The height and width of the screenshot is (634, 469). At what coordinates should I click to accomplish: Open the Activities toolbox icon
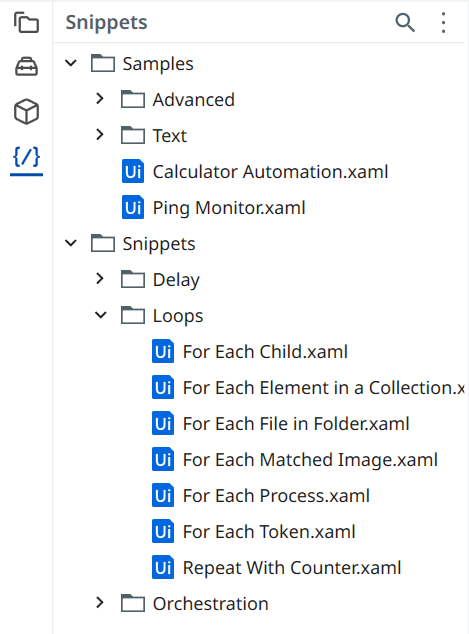pyautogui.click(x=26, y=67)
